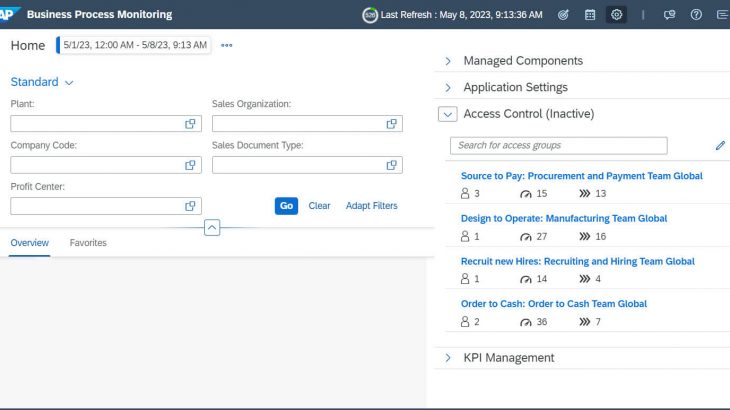730x410 pixels.
Task: Click the Clear button
Action: tap(319, 206)
